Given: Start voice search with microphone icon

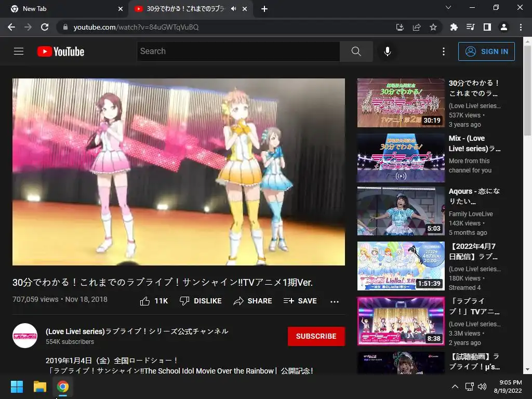Looking at the screenshot, I should tap(388, 51).
